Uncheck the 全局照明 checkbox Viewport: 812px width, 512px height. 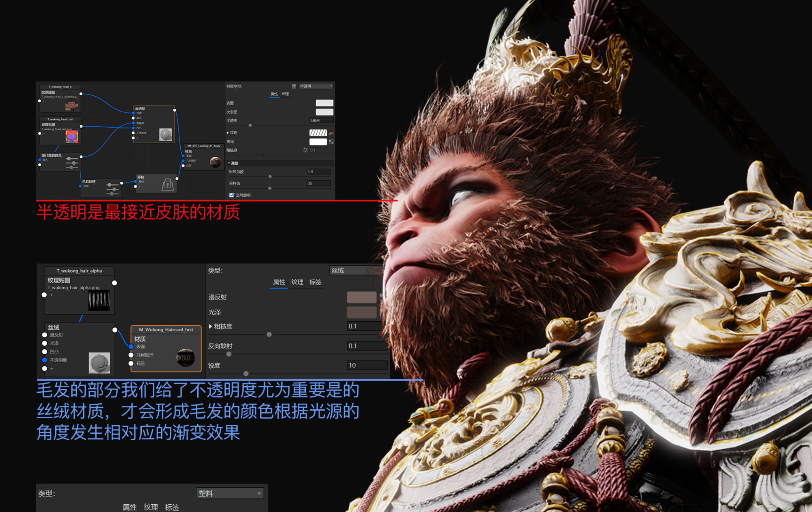click(x=232, y=195)
